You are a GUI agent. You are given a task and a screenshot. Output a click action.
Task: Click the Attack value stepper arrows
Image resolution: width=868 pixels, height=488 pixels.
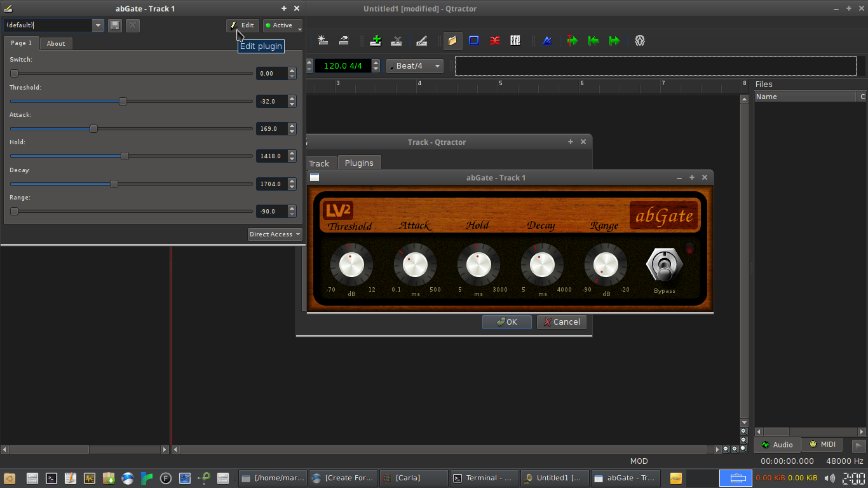292,128
